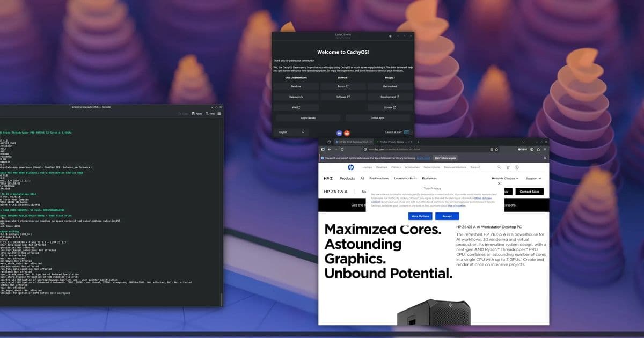Image resolution: width=644 pixels, height=338 pixels.
Task: Open Desktops in HP top menu
Action: coord(382,167)
